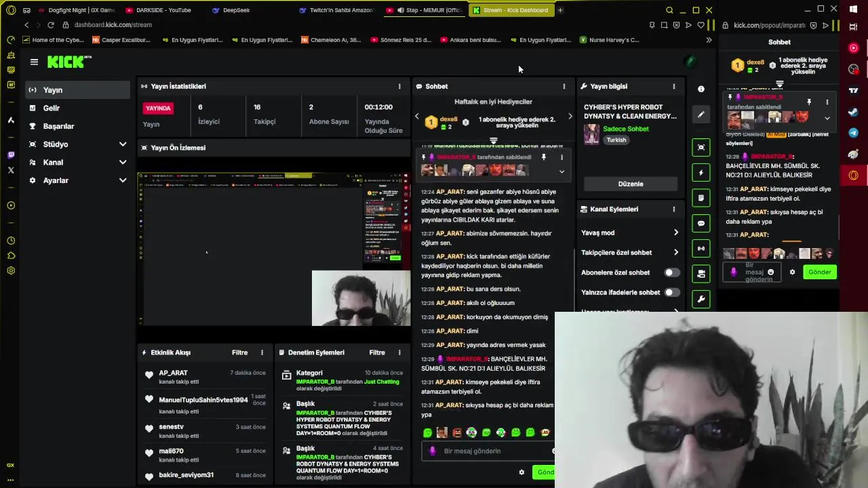
Task: Switch to DARKSIDE - YouTube tab
Action: click(163, 10)
